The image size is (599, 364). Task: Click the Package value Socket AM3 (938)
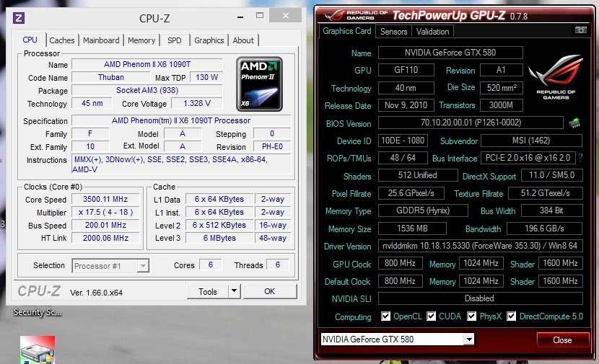coord(147,90)
